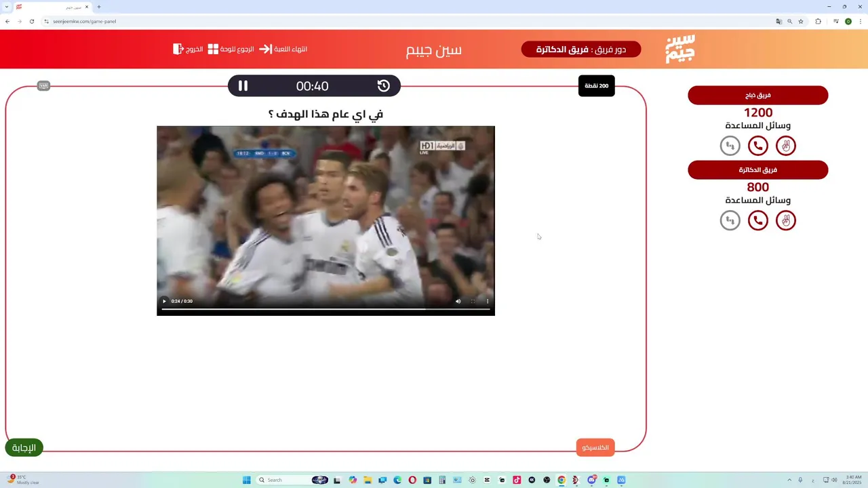Play the goal video clip

click(164, 301)
